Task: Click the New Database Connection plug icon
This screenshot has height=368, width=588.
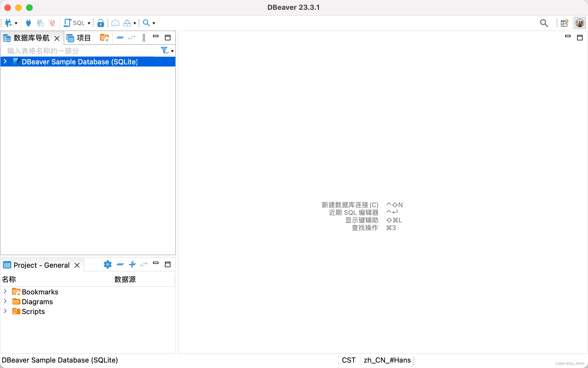Action: coord(9,23)
